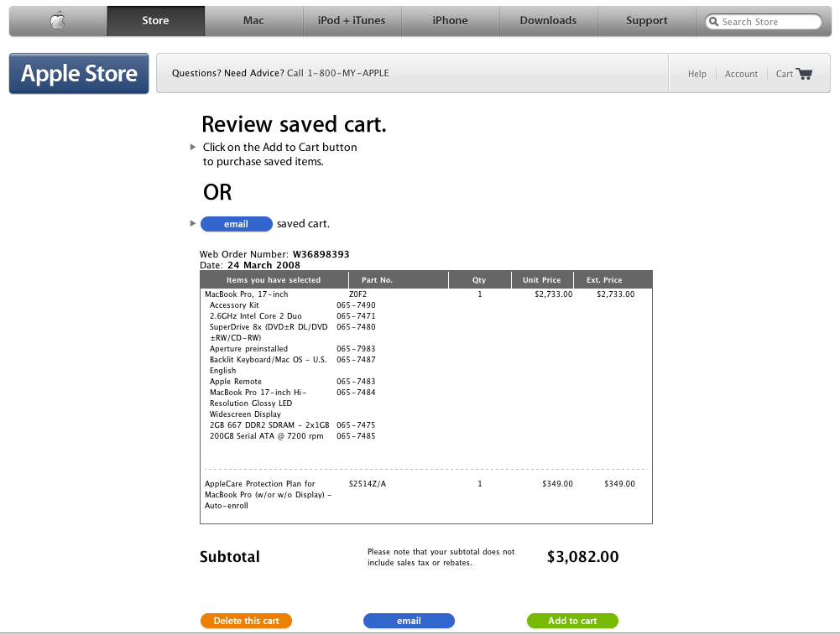Open the Downloads tab
This screenshot has height=635, width=840.
pos(548,21)
